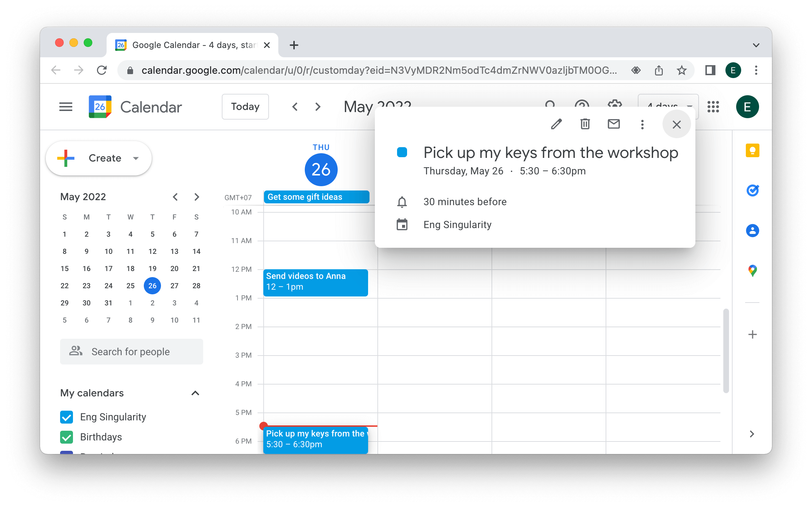Delete the event using the trash icon
This screenshot has height=507, width=812.
click(x=585, y=124)
